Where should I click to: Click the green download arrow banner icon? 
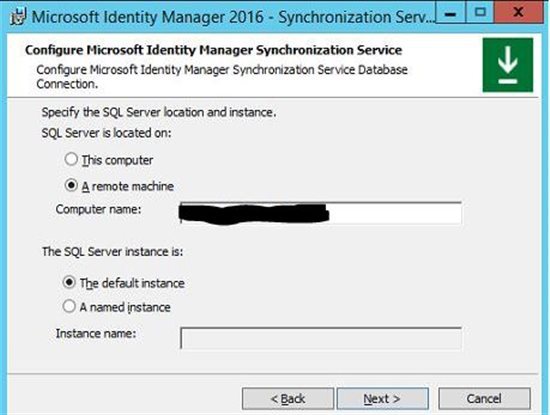click(508, 65)
